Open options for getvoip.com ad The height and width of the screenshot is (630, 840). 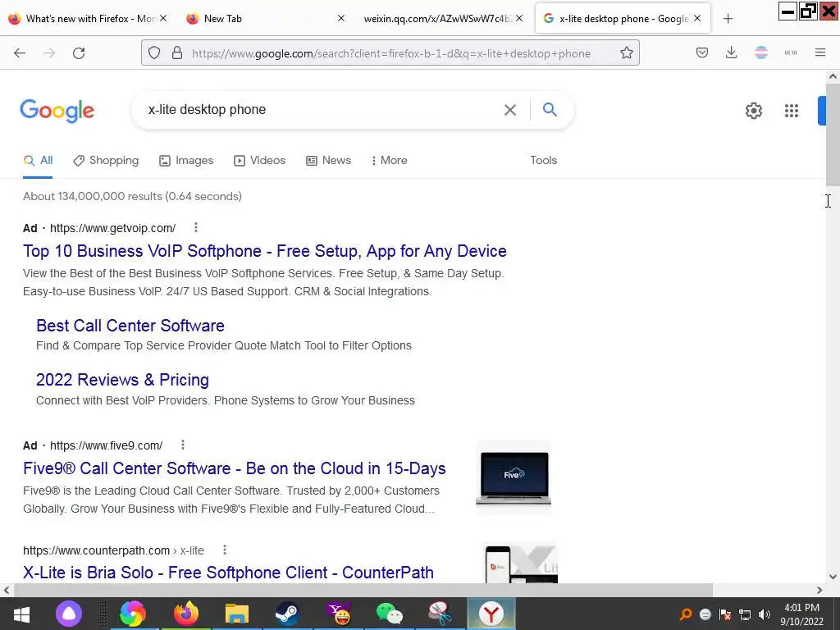[x=196, y=228]
